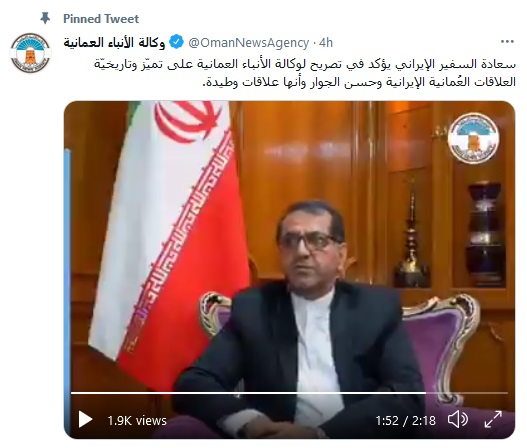Click the Oman News Agency profile avatar
This screenshot has width=527, height=448.
[30, 53]
